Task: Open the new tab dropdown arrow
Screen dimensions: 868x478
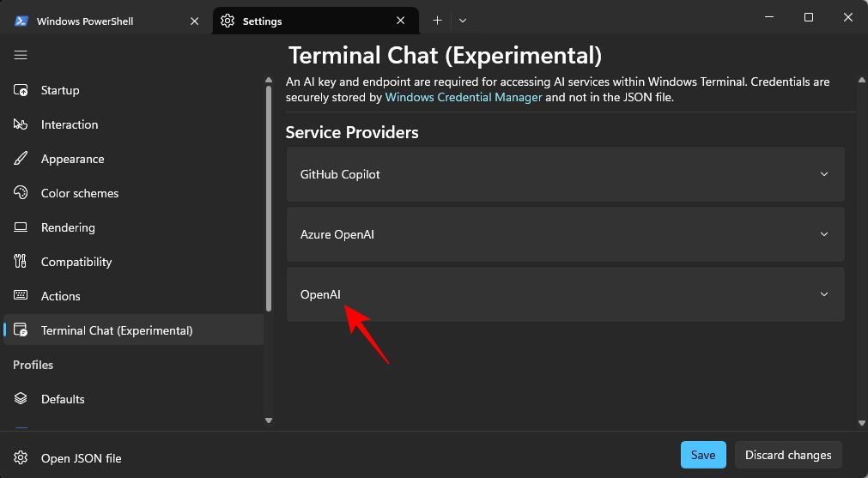Action: (x=463, y=21)
